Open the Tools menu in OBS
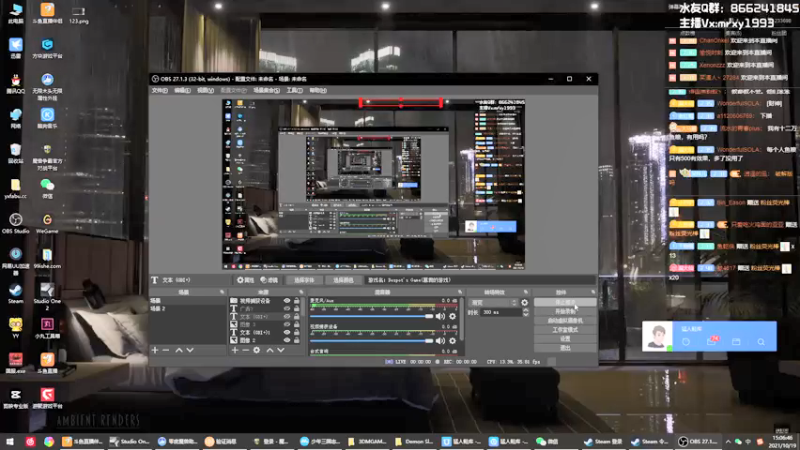Image resolution: width=800 pixels, height=450 pixels. tap(294, 90)
